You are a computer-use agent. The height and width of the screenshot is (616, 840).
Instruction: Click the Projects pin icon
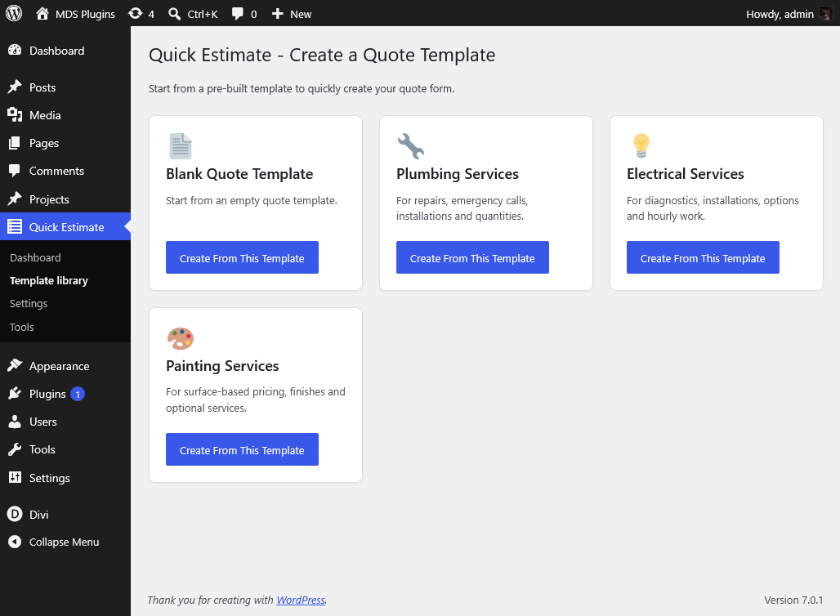(x=15, y=199)
